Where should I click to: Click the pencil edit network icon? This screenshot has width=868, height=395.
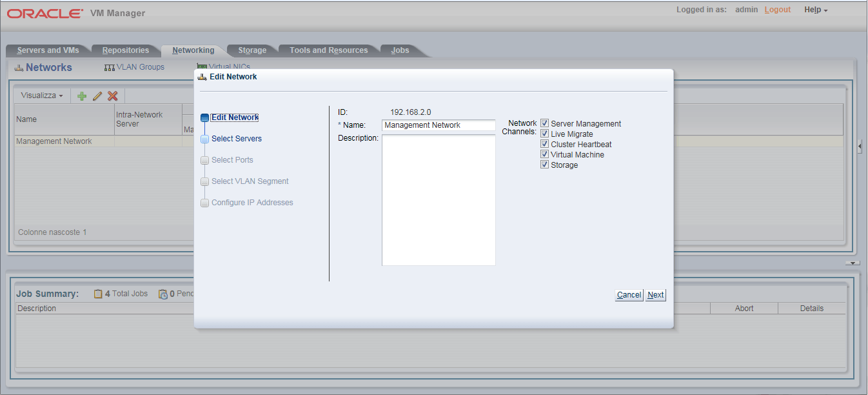(x=97, y=96)
